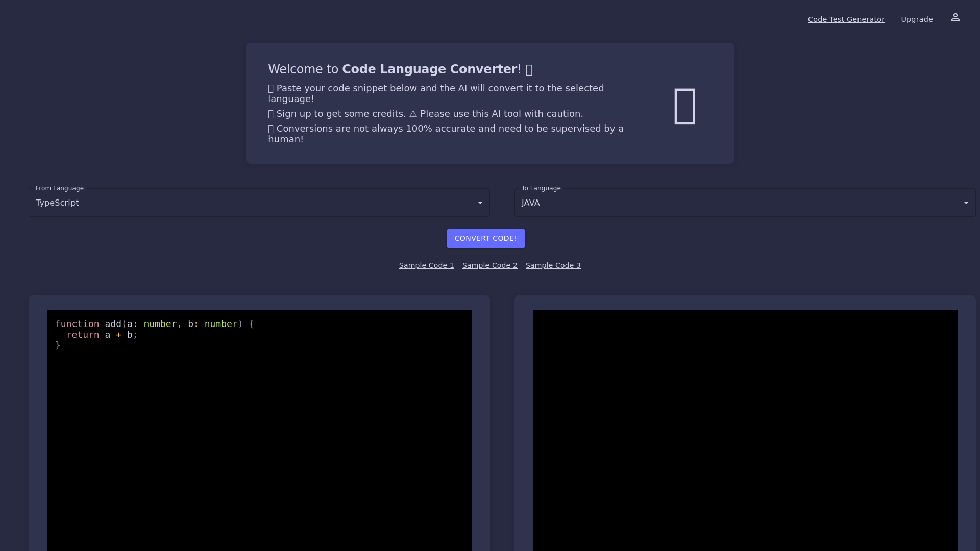Open the From Language TypeScript dropdown
This screenshot has width=980, height=551.
[x=259, y=203]
